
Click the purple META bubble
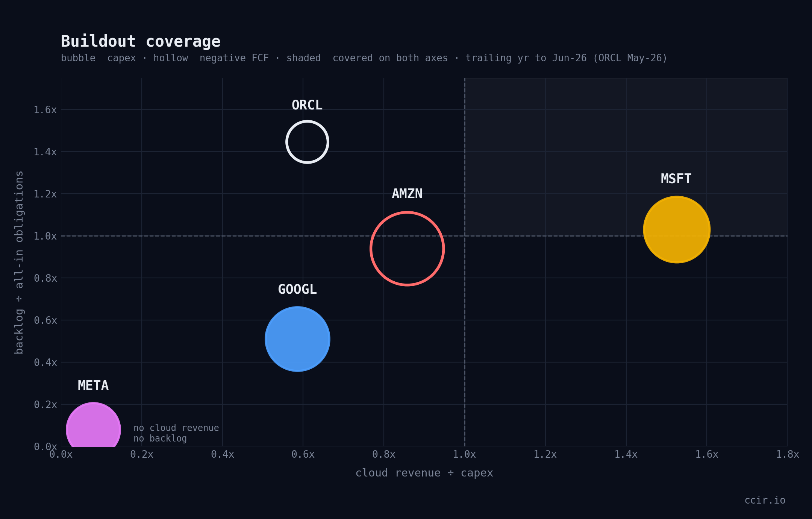point(93,425)
